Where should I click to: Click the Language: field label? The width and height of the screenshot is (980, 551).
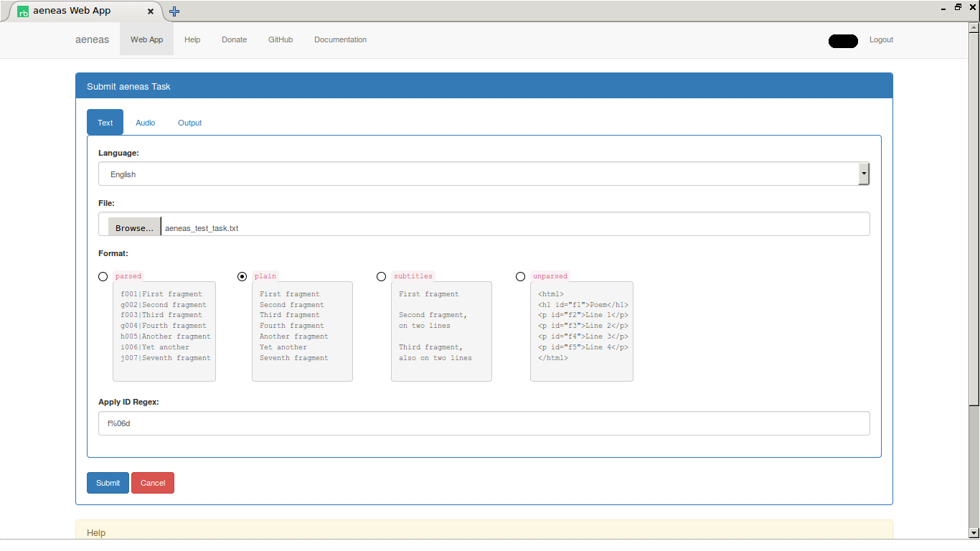(x=118, y=153)
